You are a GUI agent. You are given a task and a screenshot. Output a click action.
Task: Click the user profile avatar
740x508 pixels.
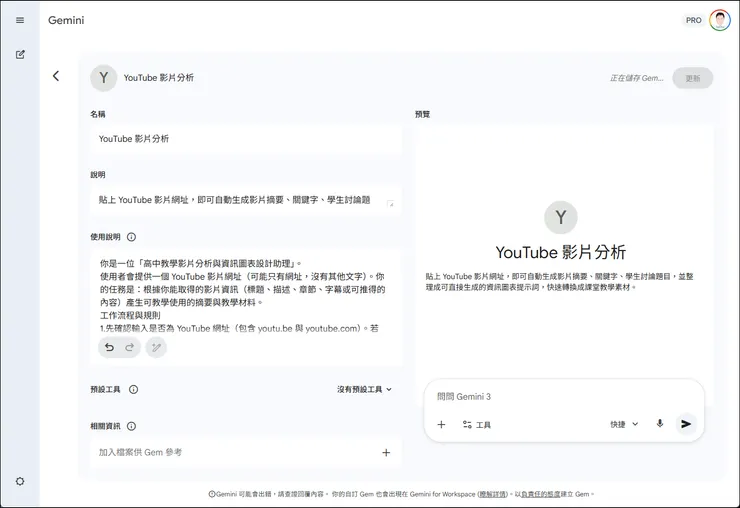click(x=720, y=20)
